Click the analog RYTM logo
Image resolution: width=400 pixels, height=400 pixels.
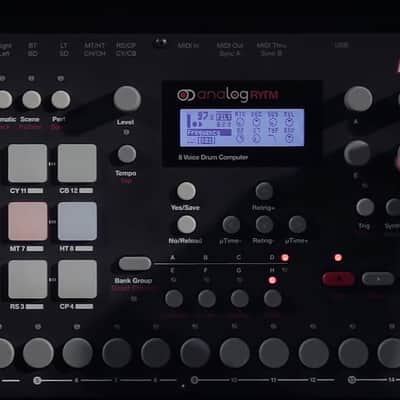click(228, 95)
